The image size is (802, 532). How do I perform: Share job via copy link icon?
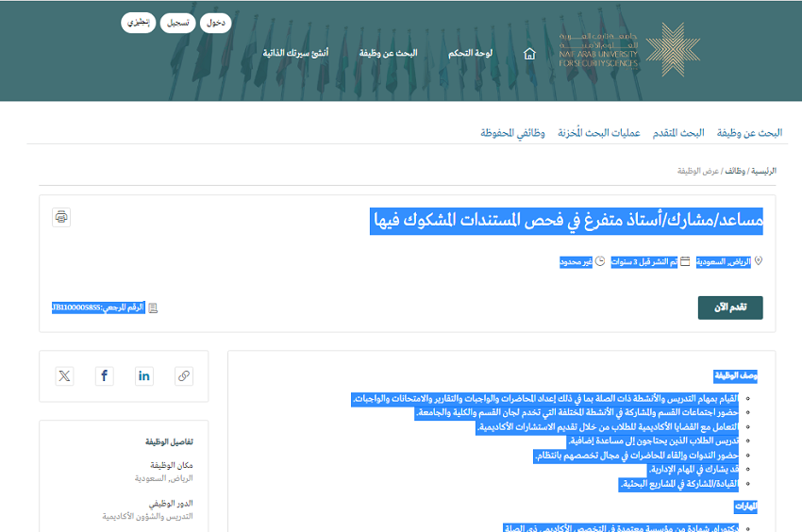click(184, 376)
